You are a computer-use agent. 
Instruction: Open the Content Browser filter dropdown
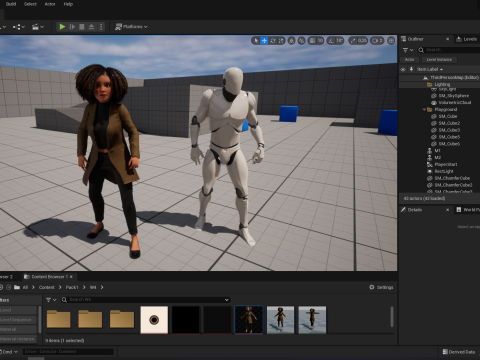(51, 300)
